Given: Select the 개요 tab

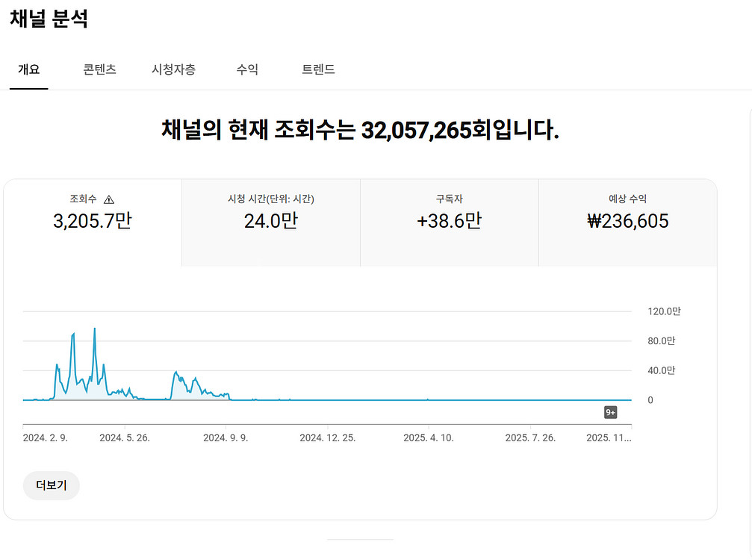Looking at the screenshot, I should pyautogui.click(x=29, y=69).
